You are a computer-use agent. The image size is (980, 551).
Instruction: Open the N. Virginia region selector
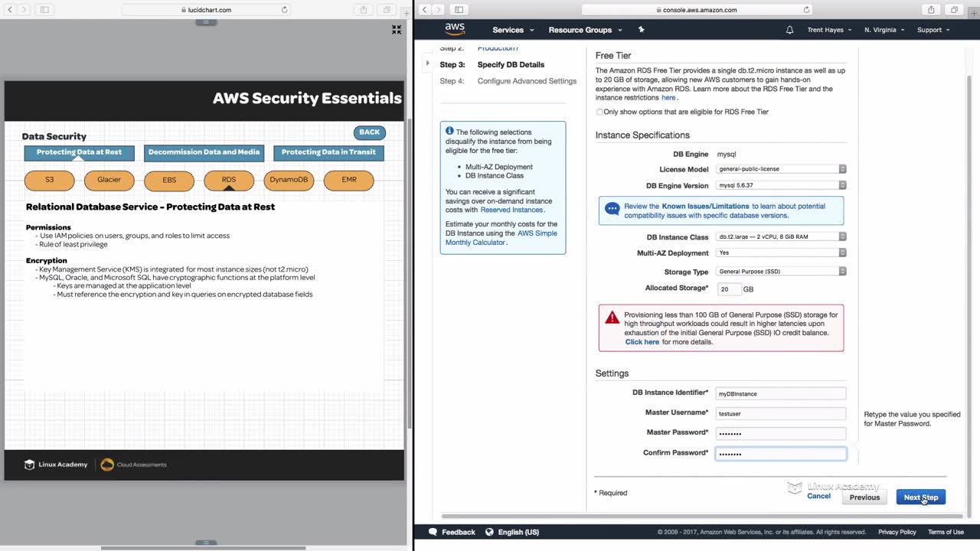(x=884, y=30)
